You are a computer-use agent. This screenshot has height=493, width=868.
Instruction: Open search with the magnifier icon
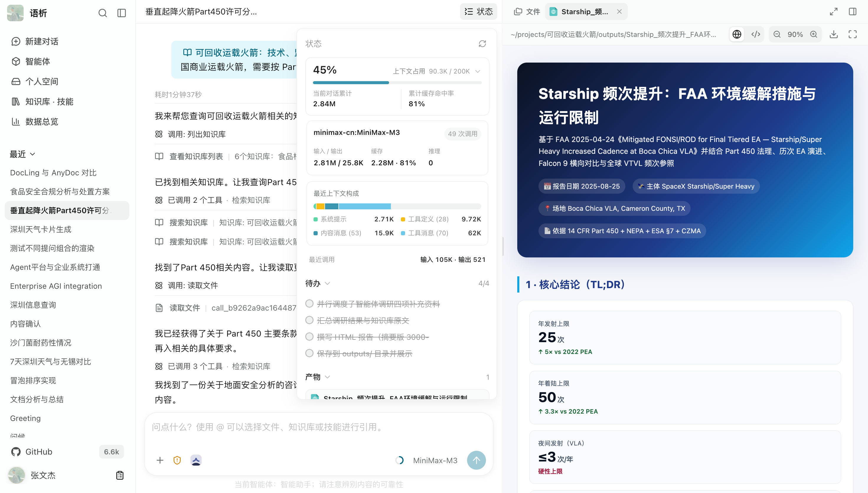click(102, 13)
